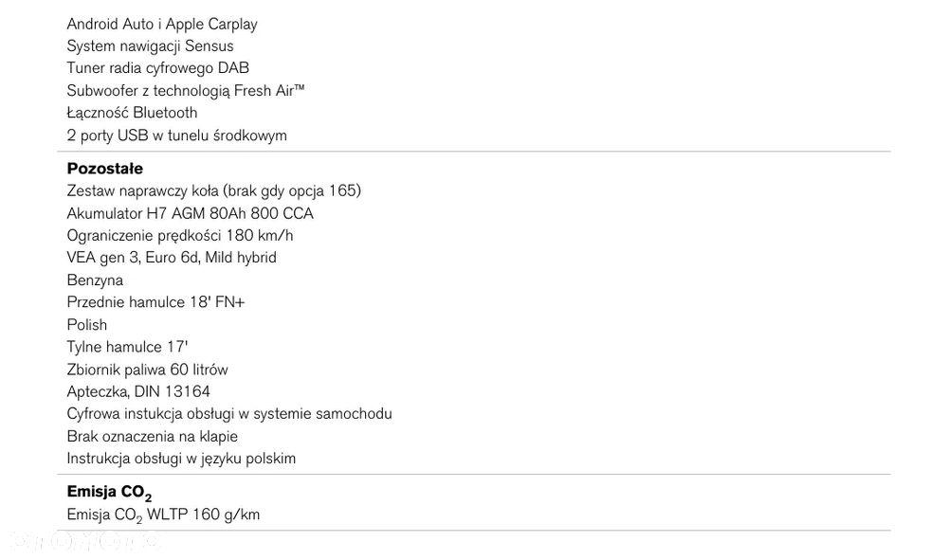Click Akumulator H7 AGM 80Ah line
The height and width of the screenshot is (560, 948).
click(190, 213)
